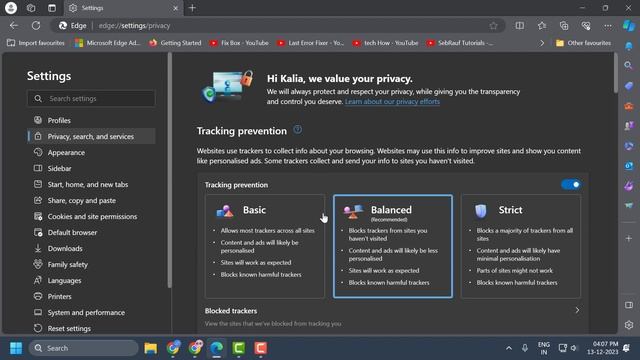640x360 pixels.
Task: Add this page to favourites star
Action: [493, 26]
